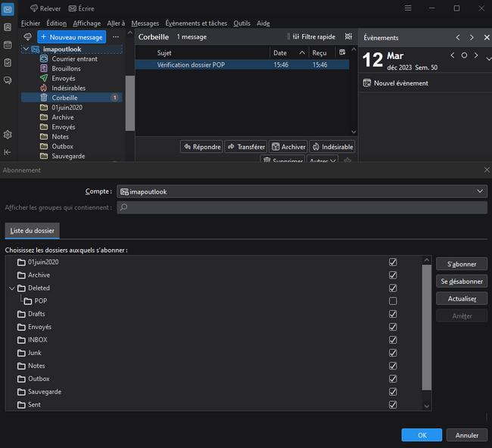The height and width of the screenshot is (448, 492).
Task: Uncheck the Drafts folder subscription checkbox
Action: click(392, 314)
